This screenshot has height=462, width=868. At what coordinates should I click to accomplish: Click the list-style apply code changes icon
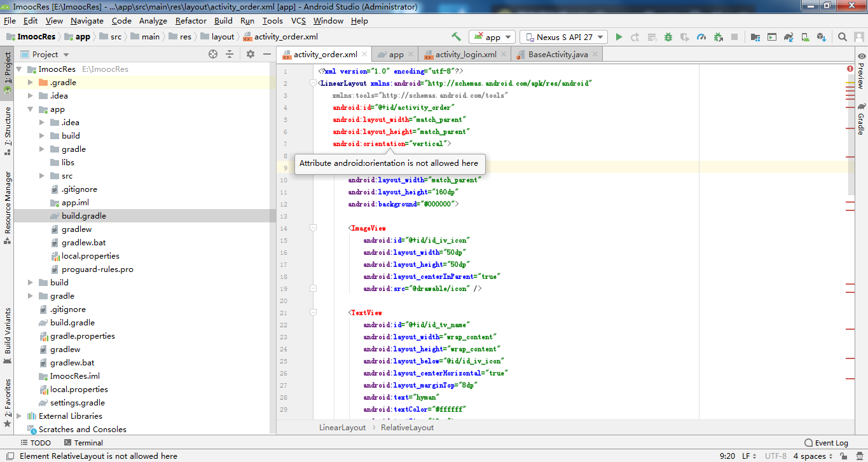click(x=652, y=37)
